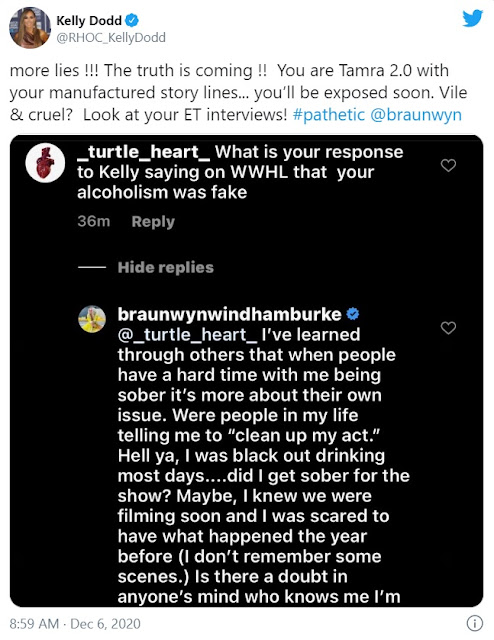Like braunwynwindhamburke's reply with heart icon

coord(448,327)
